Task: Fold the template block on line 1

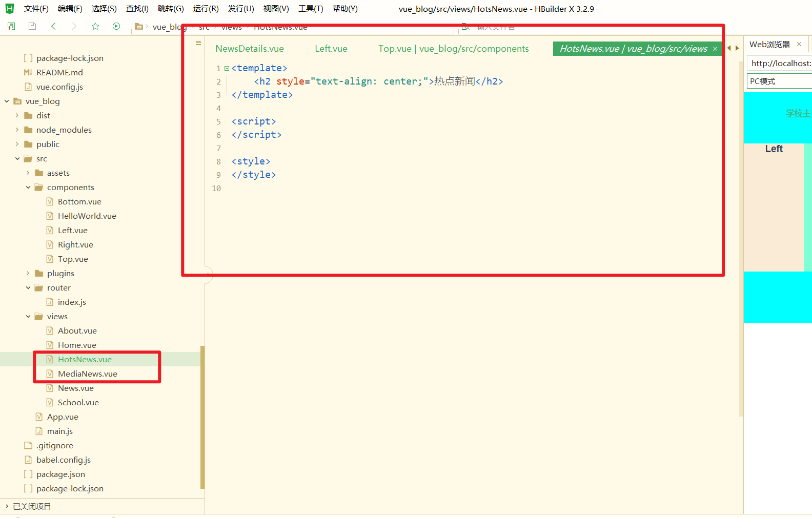Action: tap(227, 68)
